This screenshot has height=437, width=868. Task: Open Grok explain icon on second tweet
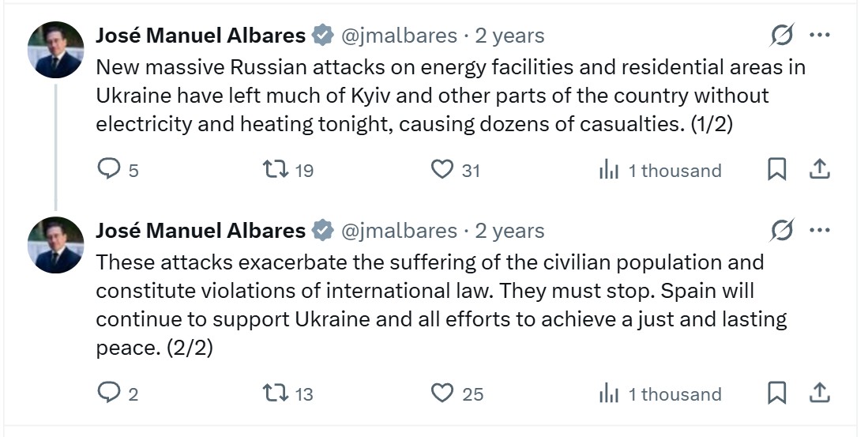[x=782, y=231]
